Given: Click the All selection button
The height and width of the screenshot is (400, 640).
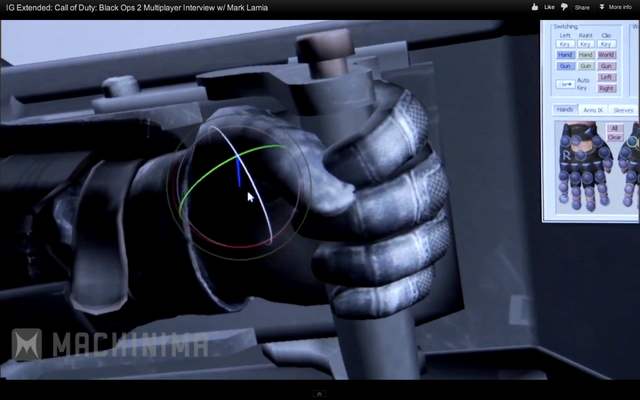Looking at the screenshot, I should [x=614, y=128].
